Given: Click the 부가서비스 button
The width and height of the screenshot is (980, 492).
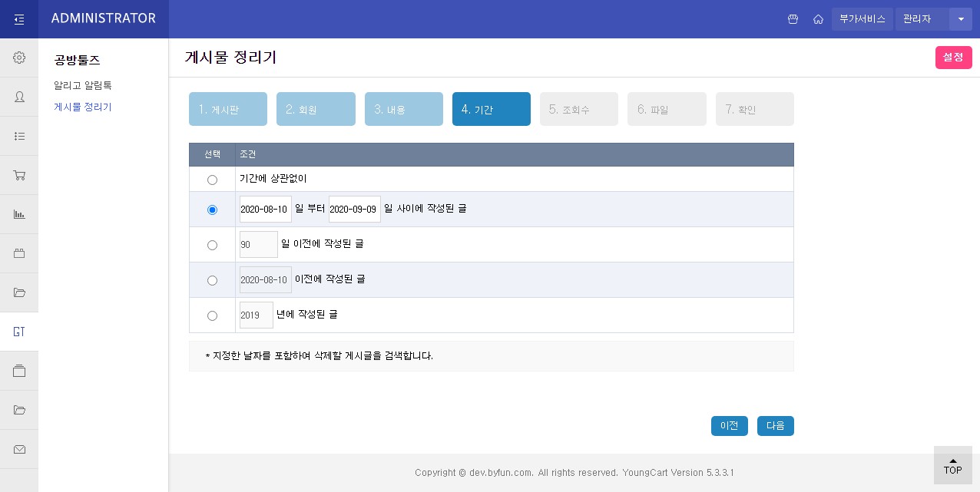Looking at the screenshot, I should (862, 19).
